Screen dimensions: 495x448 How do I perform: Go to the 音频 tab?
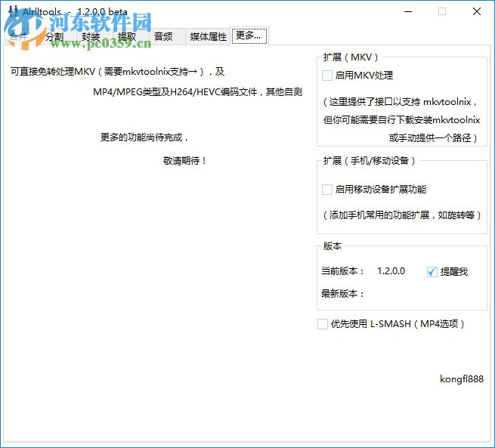click(x=163, y=37)
